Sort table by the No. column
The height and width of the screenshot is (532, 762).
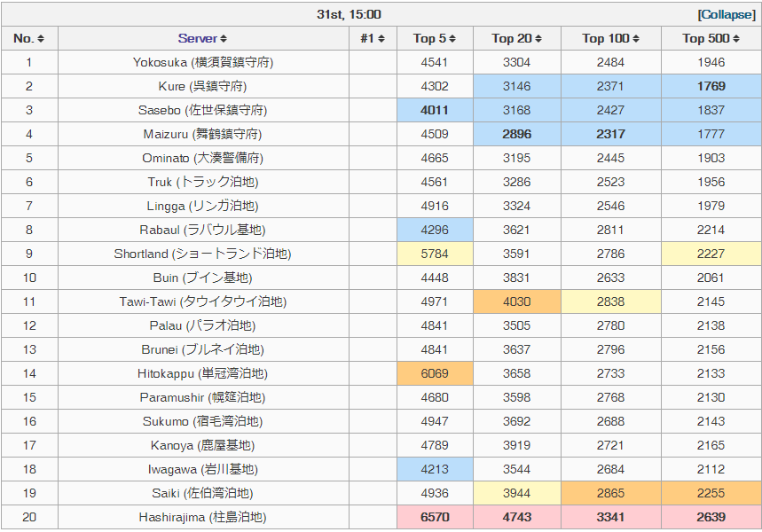pyautogui.click(x=41, y=38)
